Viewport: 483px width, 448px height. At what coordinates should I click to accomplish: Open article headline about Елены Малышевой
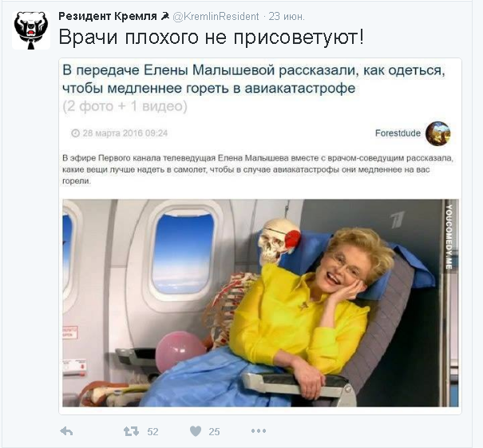point(254,79)
